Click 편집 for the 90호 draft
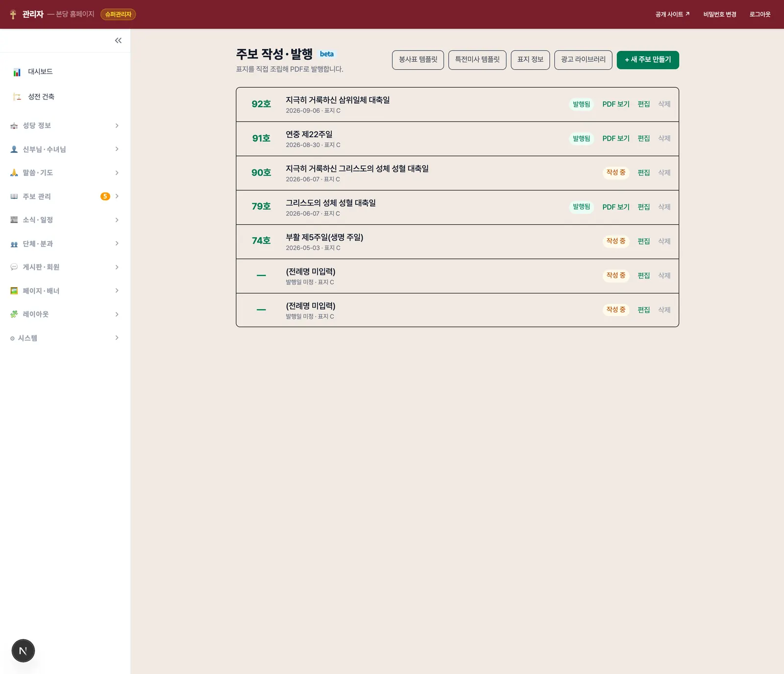The image size is (784, 674). 644,173
